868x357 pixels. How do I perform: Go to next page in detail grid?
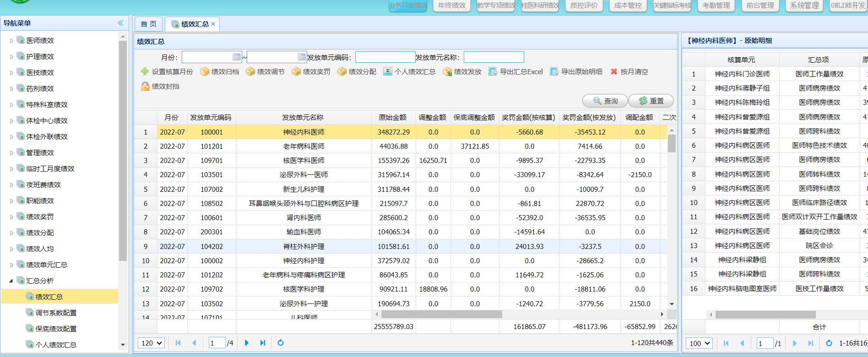click(x=795, y=343)
